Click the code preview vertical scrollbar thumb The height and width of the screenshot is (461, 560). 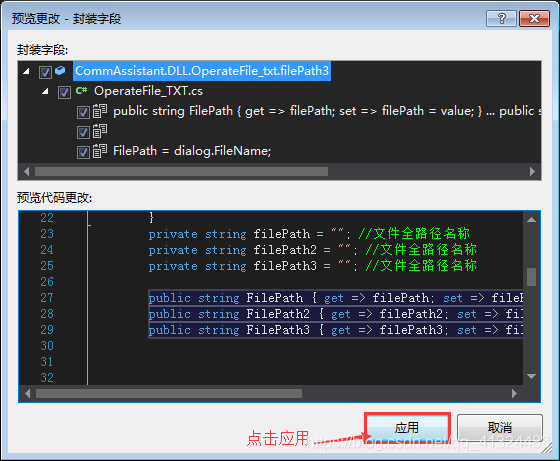(531, 277)
